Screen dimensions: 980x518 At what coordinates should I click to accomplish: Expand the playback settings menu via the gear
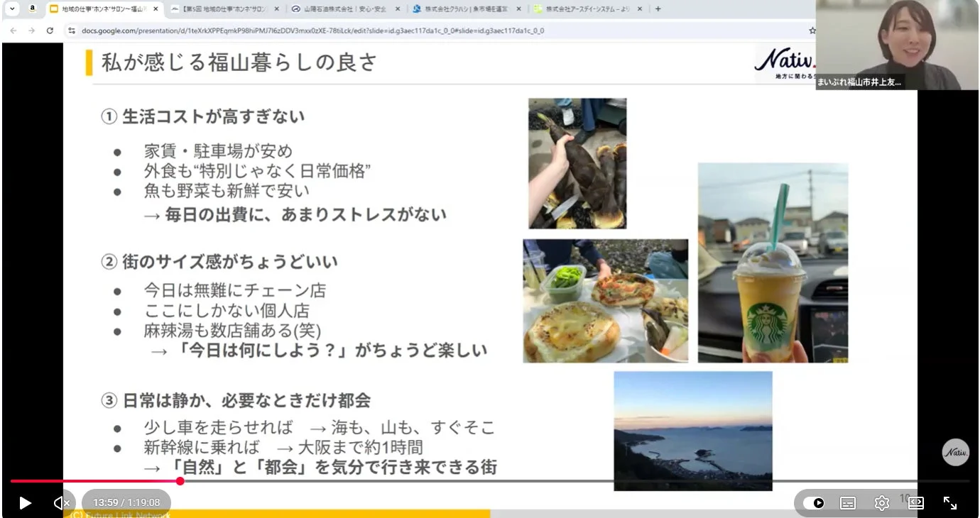881,503
